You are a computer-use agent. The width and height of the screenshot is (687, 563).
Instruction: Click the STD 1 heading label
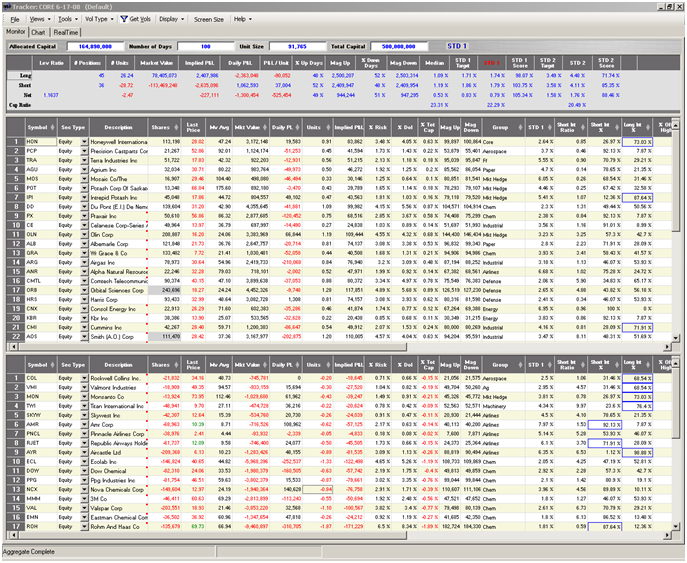point(457,46)
